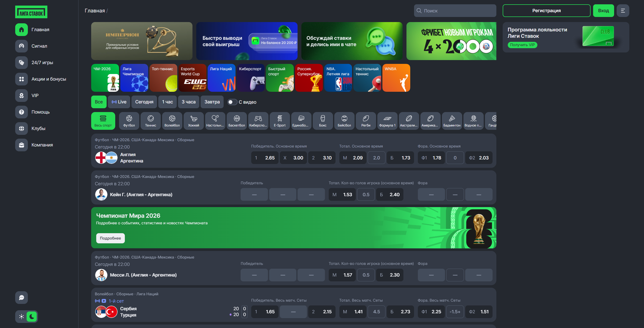
Task: Select the Баскетбол sport filter
Action: click(237, 121)
